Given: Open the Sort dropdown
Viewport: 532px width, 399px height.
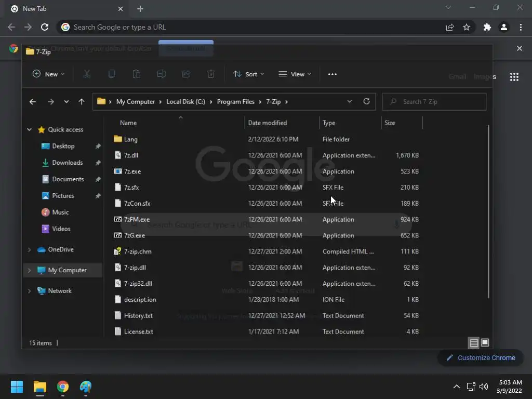Looking at the screenshot, I should (x=248, y=74).
